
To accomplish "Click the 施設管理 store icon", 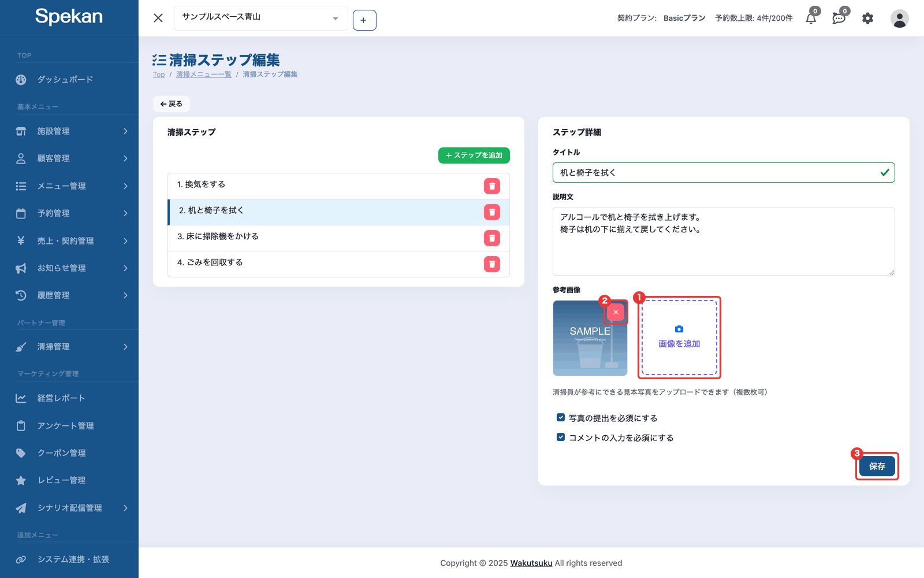I will 21,131.
